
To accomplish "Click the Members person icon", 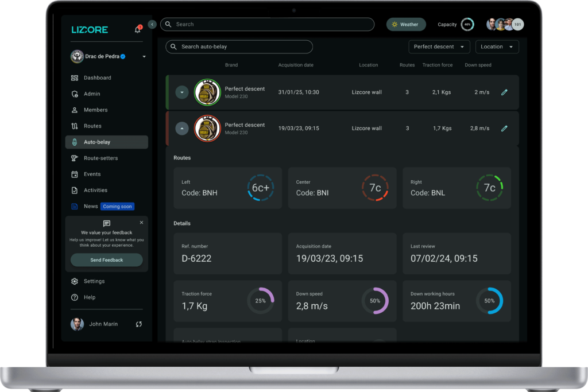I will pyautogui.click(x=75, y=110).
